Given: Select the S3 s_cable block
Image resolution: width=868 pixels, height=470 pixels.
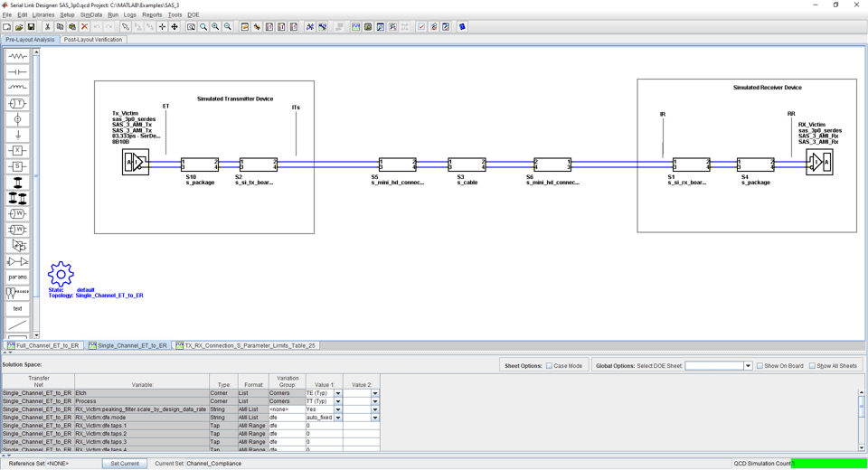Looking at the screenshot, I should [467, 164].
